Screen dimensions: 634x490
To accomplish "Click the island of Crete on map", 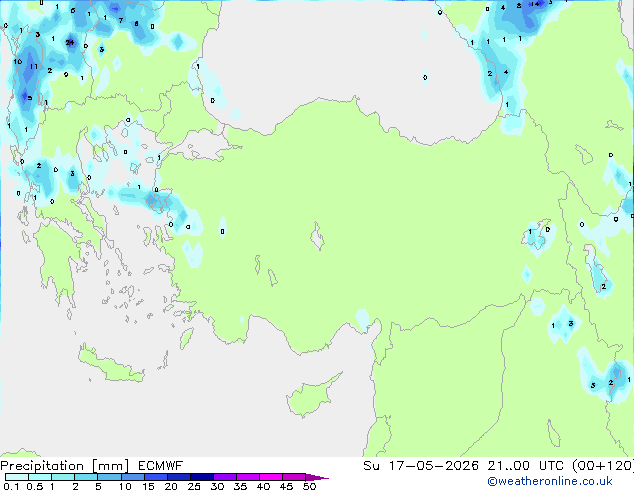I will [110, 367].
